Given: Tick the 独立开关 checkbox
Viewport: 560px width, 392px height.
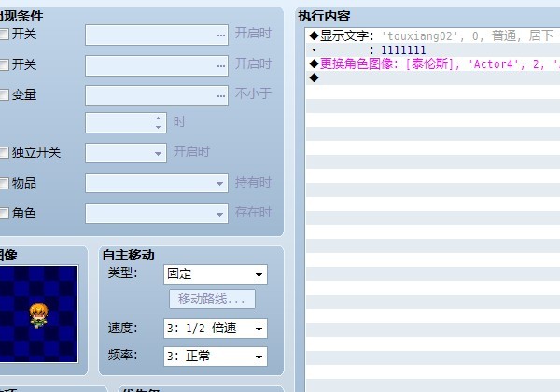Looking at the screenshot, I should point(4,153).
